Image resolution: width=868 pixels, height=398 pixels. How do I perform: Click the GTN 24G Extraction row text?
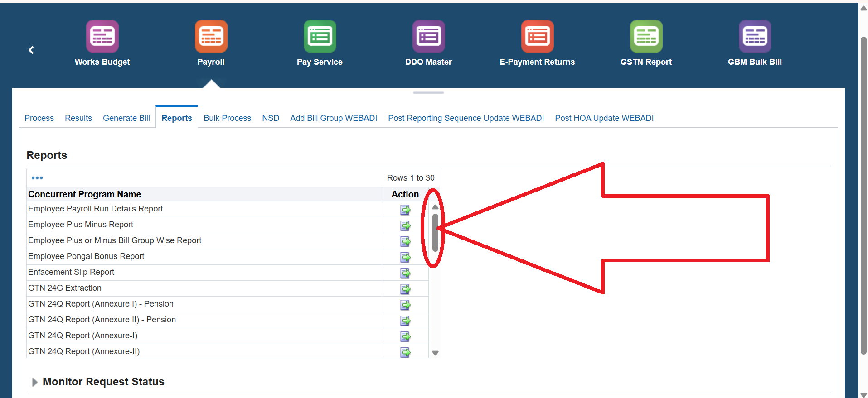pos(65,288)
